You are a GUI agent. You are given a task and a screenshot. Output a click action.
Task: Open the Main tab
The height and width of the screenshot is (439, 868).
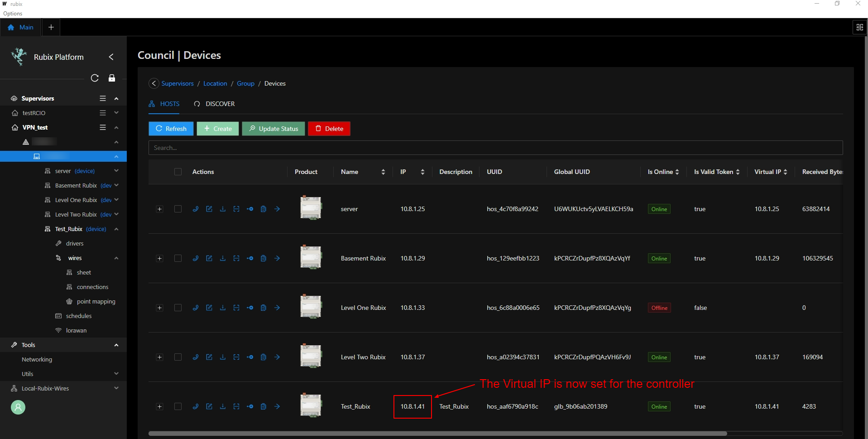tap(21, 27)
